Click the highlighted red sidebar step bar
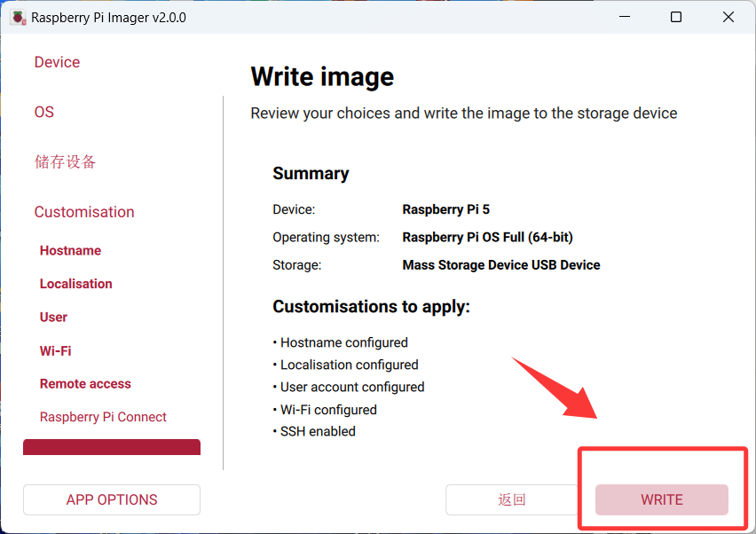756x534 pixels. pyautogui.click(x=112, y=447)
